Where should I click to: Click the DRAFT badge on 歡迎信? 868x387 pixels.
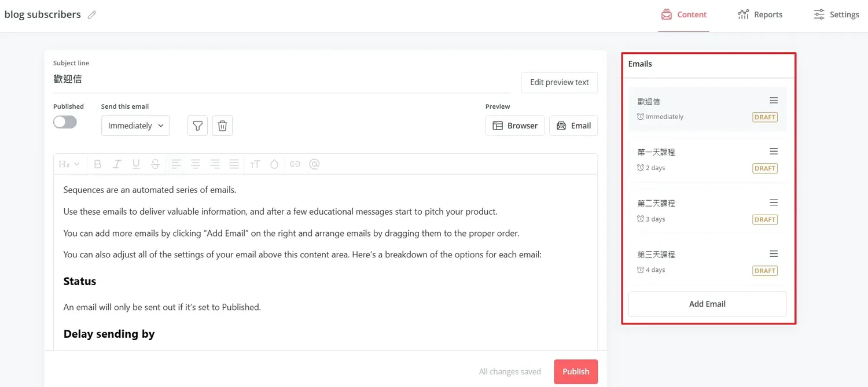(x=765, y=117)
